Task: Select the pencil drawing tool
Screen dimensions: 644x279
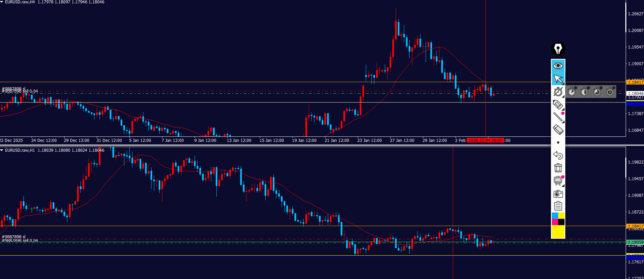Action: click(558, 105)
